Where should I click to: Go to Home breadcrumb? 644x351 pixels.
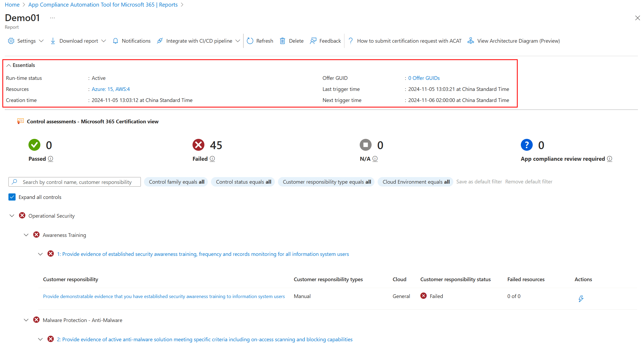pos(12,4)
